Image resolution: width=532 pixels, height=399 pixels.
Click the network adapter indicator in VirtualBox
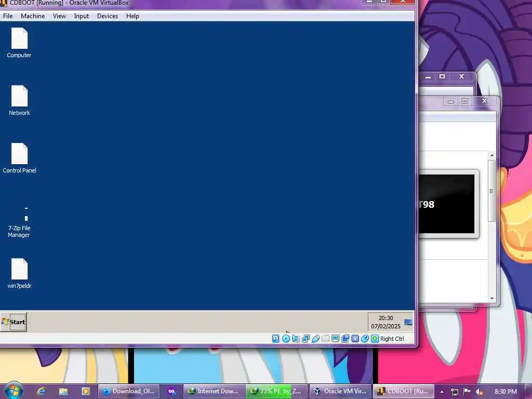305,339
